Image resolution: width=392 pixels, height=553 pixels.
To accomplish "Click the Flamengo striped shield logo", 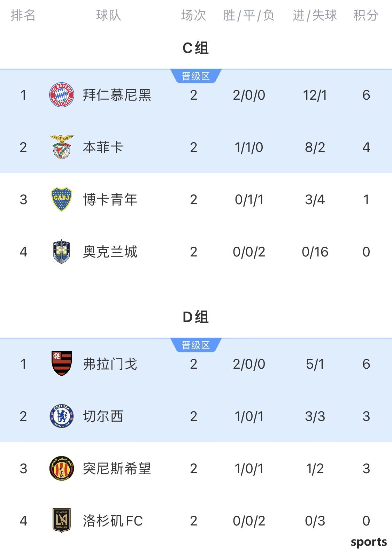I will point(62,364).
